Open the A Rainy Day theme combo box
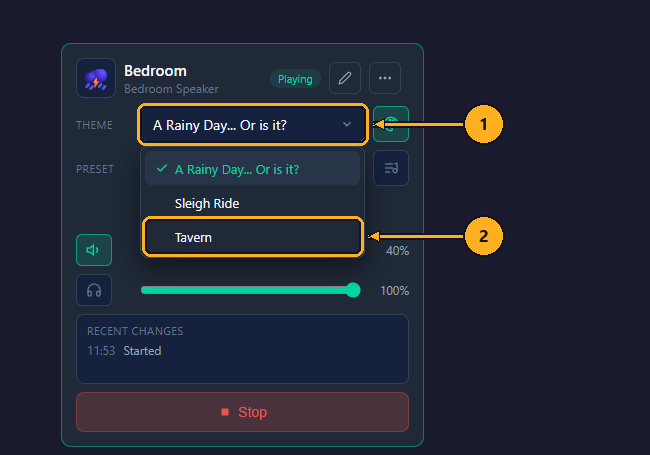The image size is (650, 455). 252,124
